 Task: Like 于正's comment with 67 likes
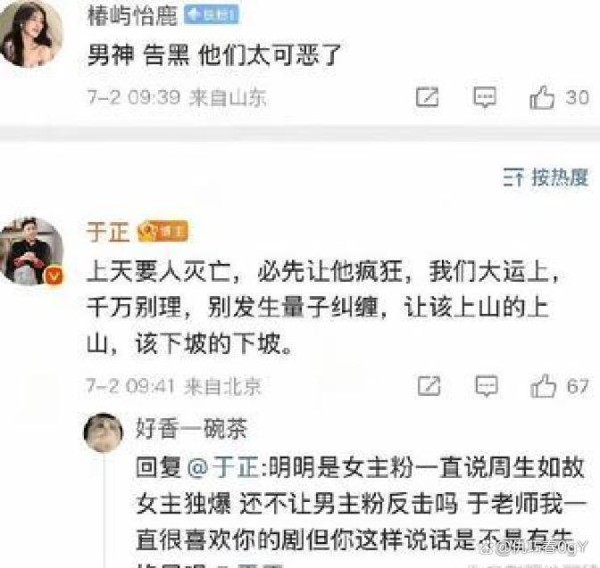(x=543, y=386)
